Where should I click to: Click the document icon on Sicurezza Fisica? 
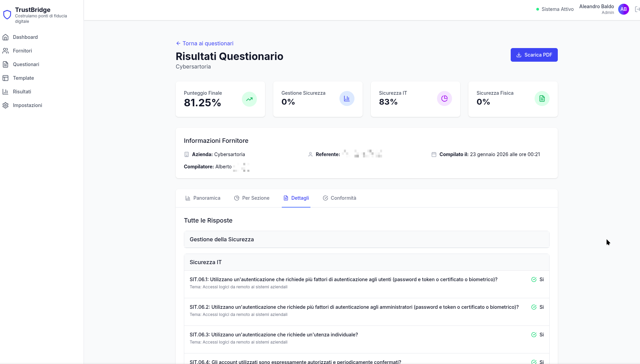click(x=542, y=98)
